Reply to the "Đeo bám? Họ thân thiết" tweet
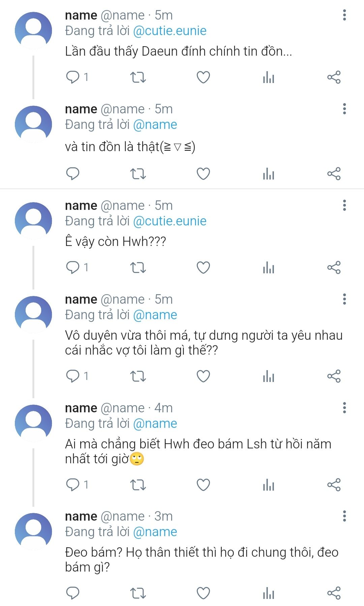The image size is (364, 606). coord(73,593)
